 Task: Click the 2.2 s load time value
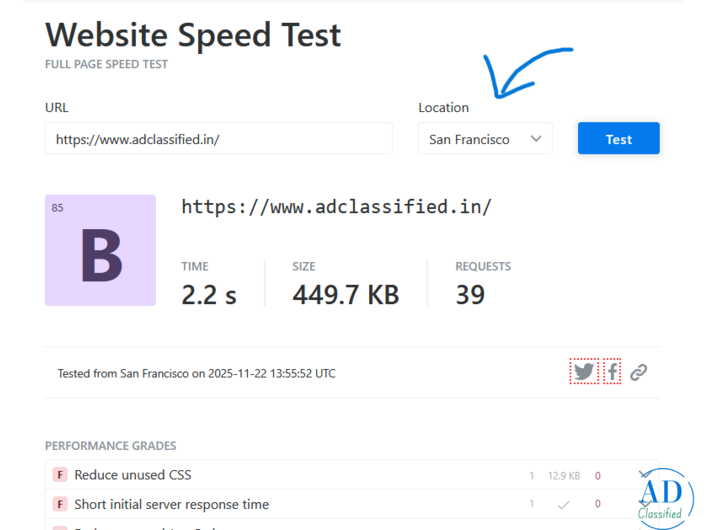[x=209, y=295]
